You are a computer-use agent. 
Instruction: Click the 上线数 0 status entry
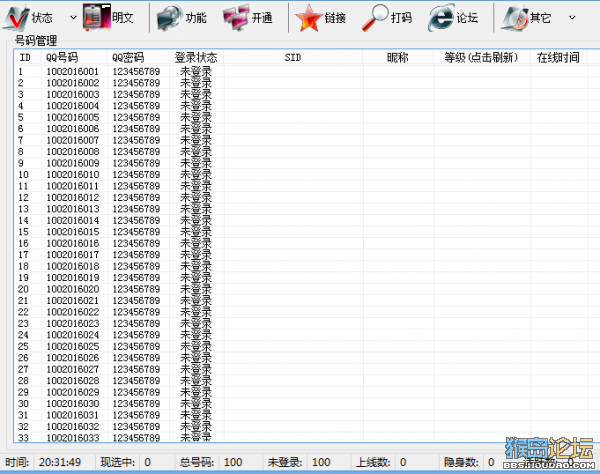[381, 462]
